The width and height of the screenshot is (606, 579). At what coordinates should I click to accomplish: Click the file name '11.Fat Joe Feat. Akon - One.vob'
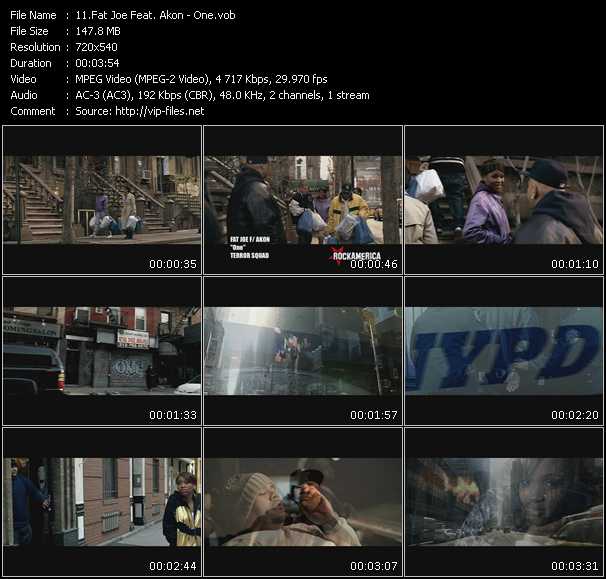(155, 15)
